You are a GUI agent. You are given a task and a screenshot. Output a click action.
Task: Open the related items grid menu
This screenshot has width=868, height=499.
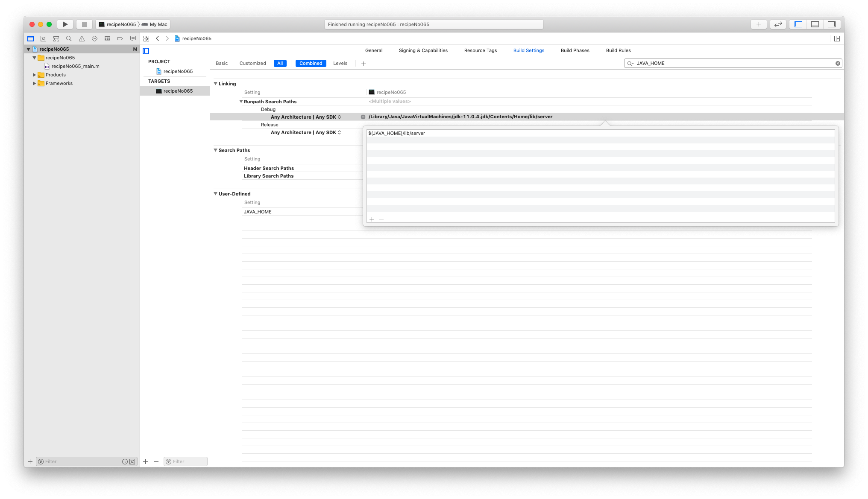pos(146,38)
